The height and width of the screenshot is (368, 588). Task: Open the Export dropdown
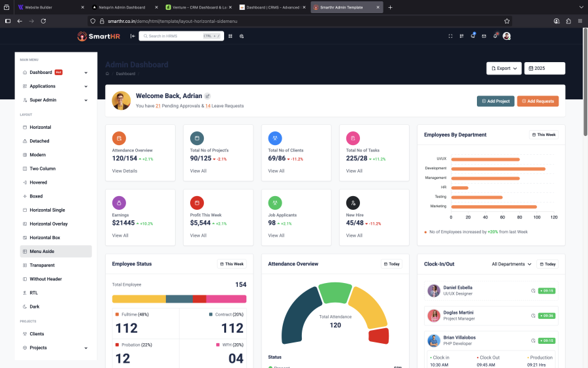click(504, 68)
